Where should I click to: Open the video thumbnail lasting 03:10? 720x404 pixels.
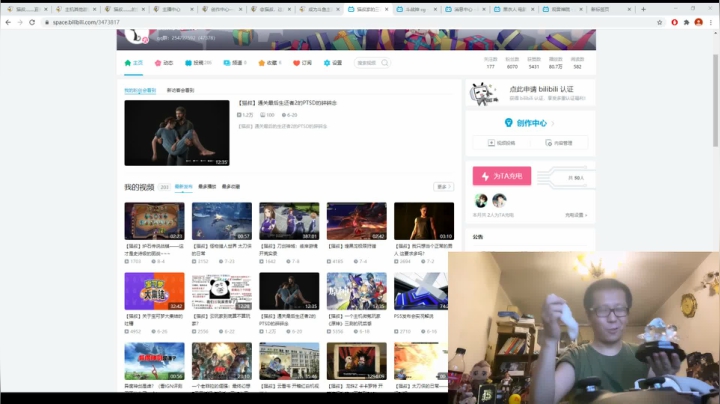point(424,221)
